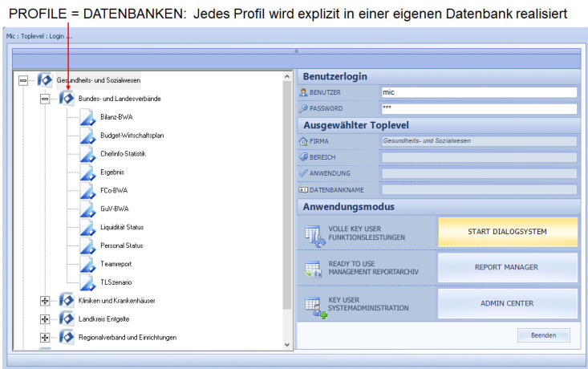Viewport: 588px width, 369px height.
Task: Click the Chefinfo-Statistik report icon
Action: pos(88,154)
